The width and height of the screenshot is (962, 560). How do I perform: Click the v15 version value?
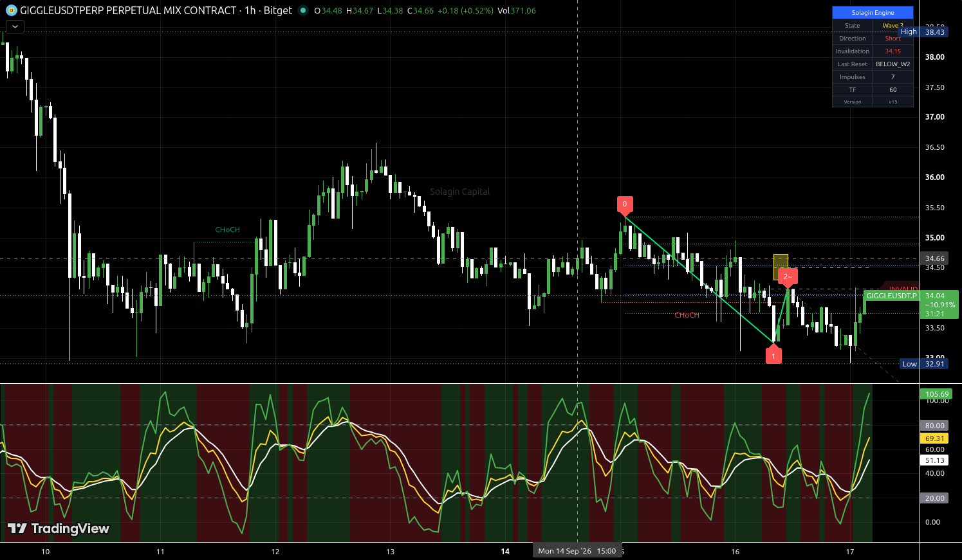893,102
